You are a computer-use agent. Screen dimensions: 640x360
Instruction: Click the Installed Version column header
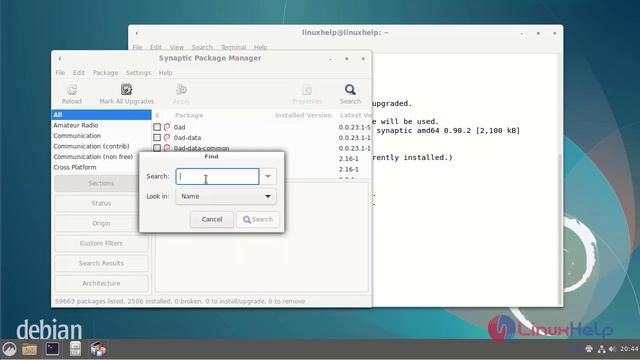[x=303, y=116]
